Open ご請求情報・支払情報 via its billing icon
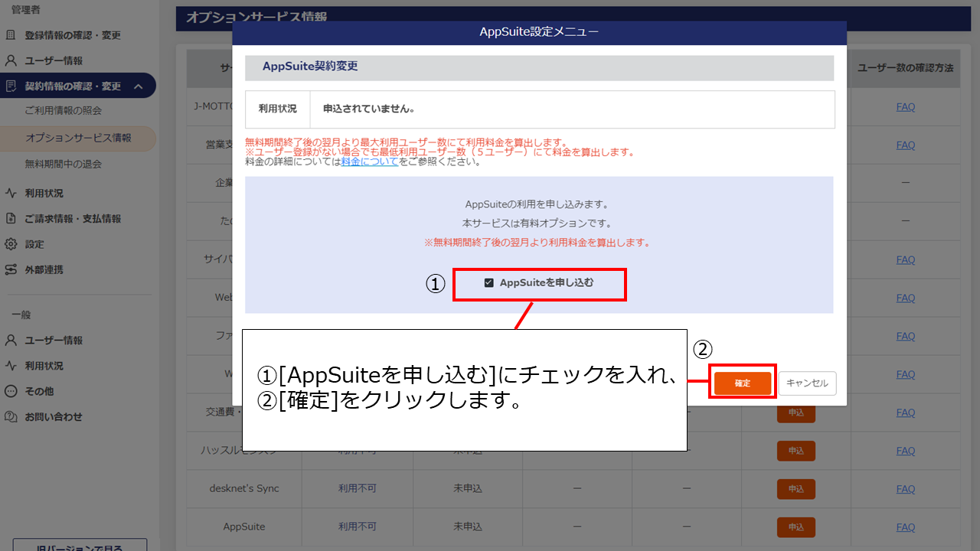 (x=11, y=220)
